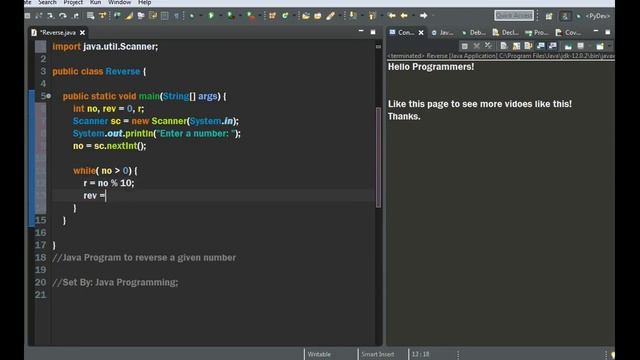Remove the launch with the Console single X icon
Screen dimensions: 640x360
(476, 46)
